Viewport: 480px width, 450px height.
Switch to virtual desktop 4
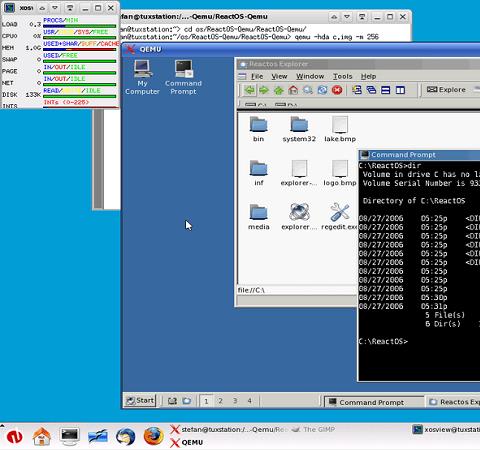coord(249,401)
